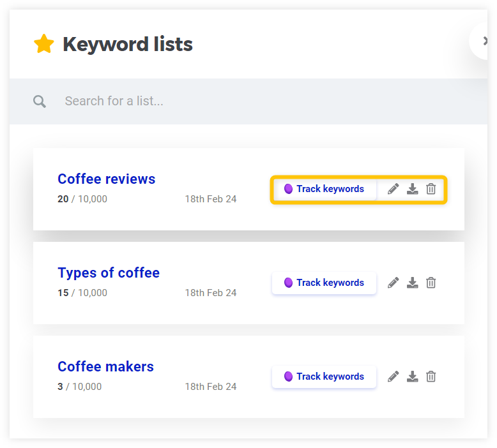Track keywords for Coffee reviews

pos(324,189)
